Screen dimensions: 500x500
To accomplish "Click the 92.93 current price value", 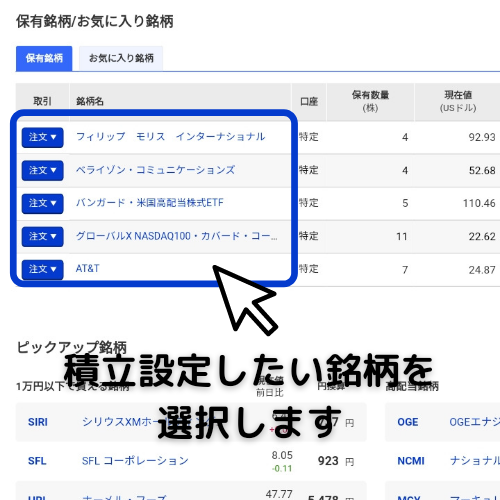I will (x=482, y=137).
